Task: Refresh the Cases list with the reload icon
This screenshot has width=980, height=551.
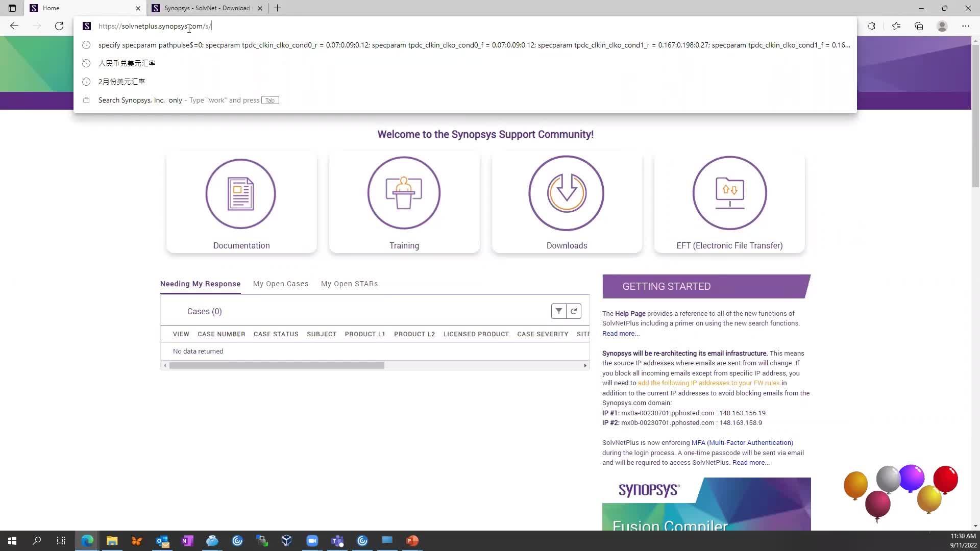Action: coord(574,311)
